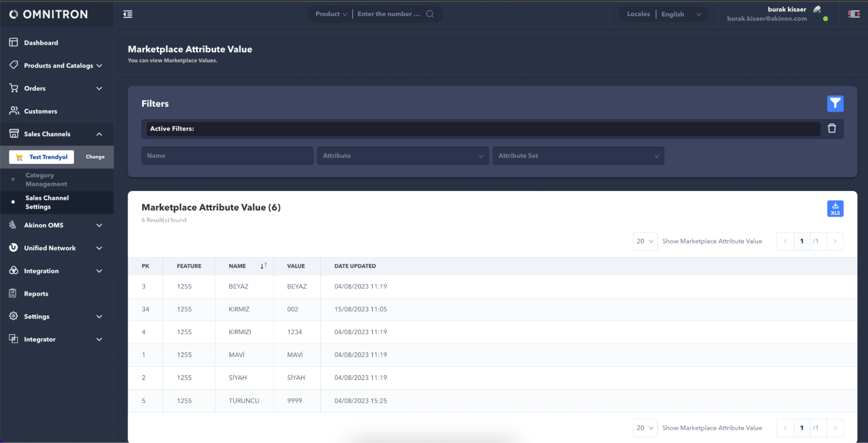
Task: Click the search magnifier icon
Action: pos(429,14)
